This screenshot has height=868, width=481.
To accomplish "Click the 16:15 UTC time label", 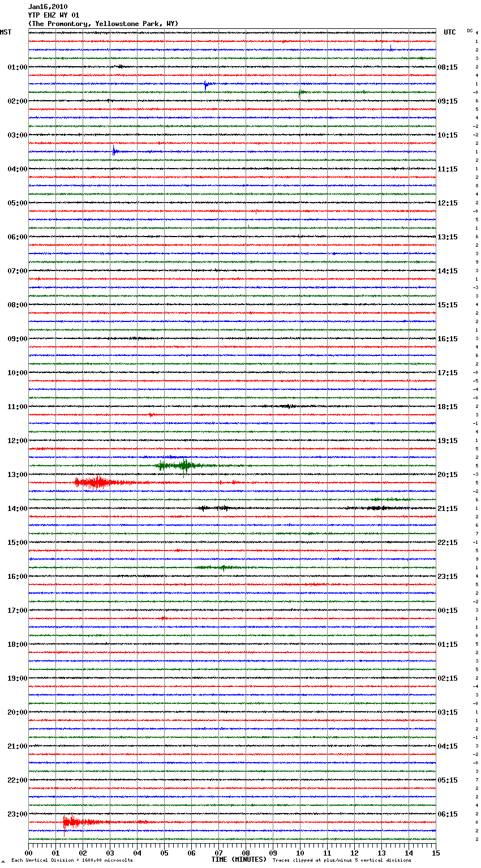I will 448,339.
